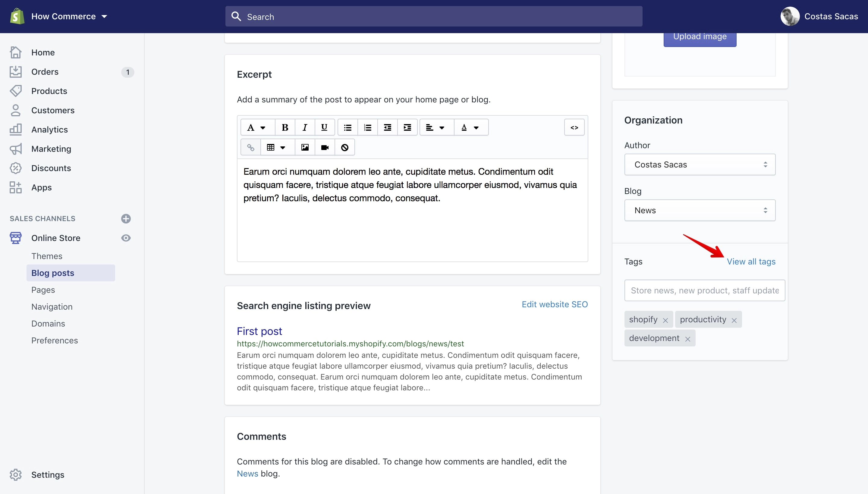Toggle Online Store view eye icon
868x494 pixels.
pos(126,238)
